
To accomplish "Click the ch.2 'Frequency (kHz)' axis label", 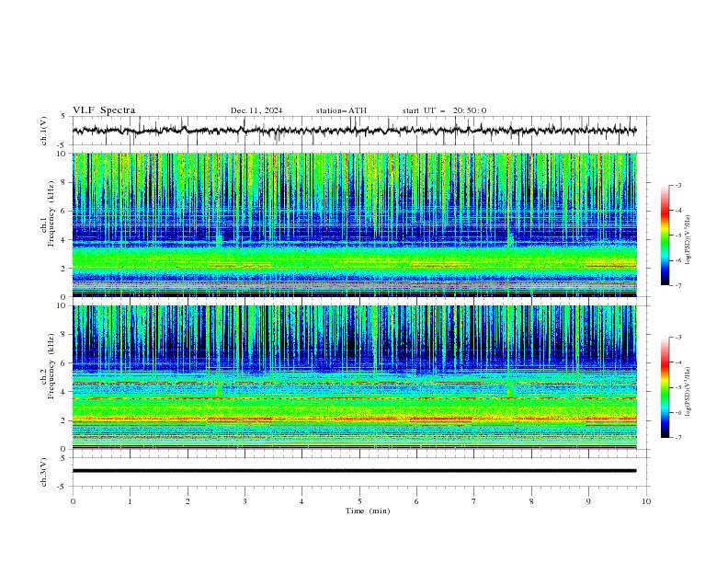I will tap(51, 366).
